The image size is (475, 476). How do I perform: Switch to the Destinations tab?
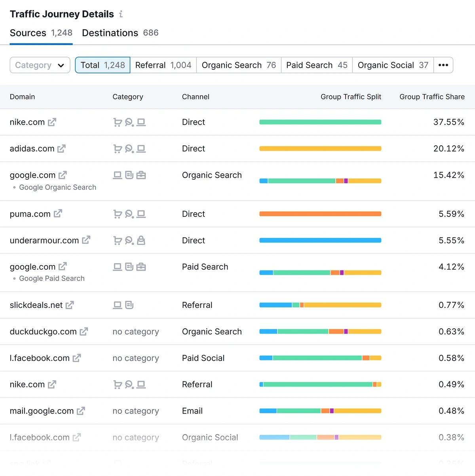click(x=120, y=33)
